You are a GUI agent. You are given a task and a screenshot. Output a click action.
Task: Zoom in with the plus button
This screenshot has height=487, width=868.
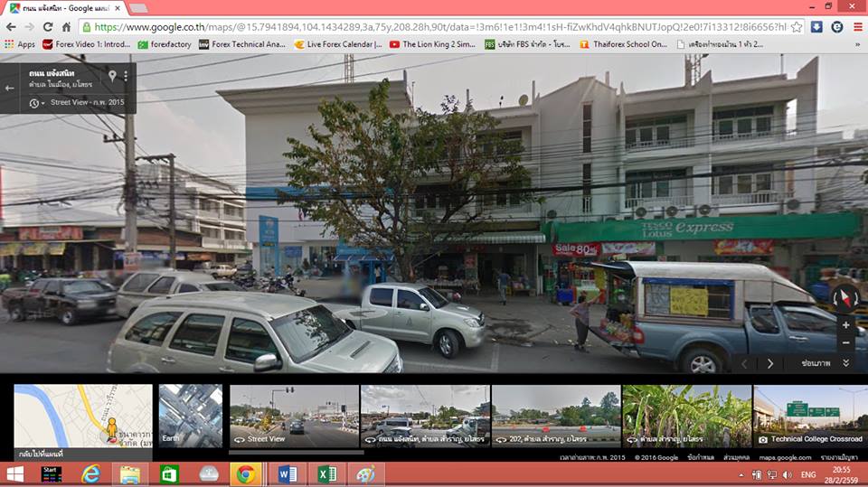pyautogui.click(x=845, y=324)
